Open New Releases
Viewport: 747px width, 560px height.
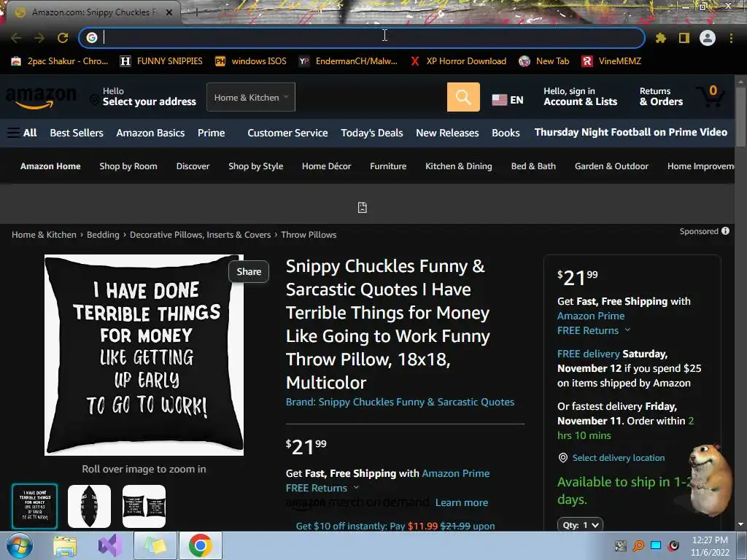447,133
